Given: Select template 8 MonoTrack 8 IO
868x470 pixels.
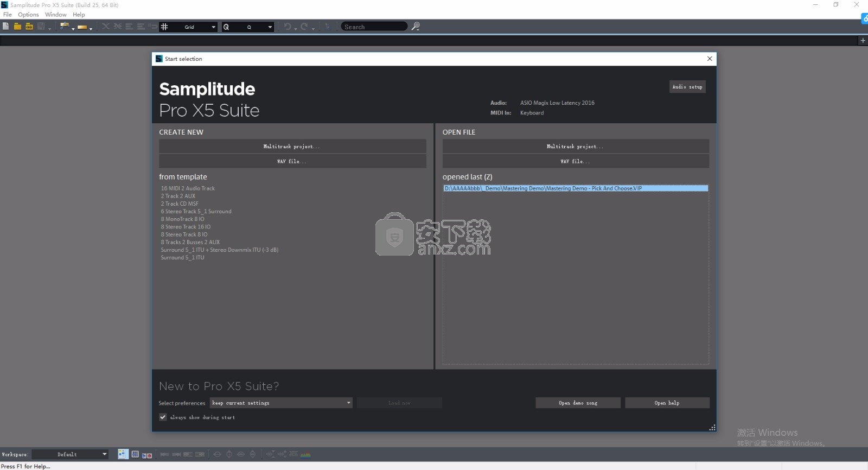Looking at the screenshot, I should point(182,219).
